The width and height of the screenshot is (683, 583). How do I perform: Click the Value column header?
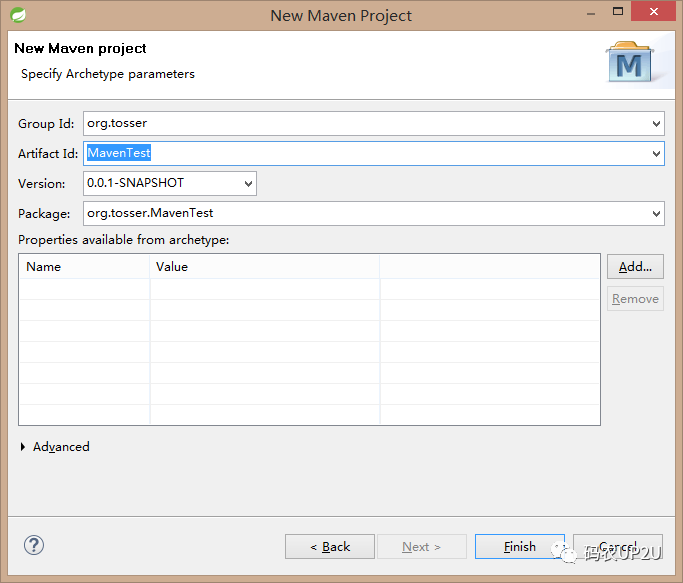[x=264, y=267]
